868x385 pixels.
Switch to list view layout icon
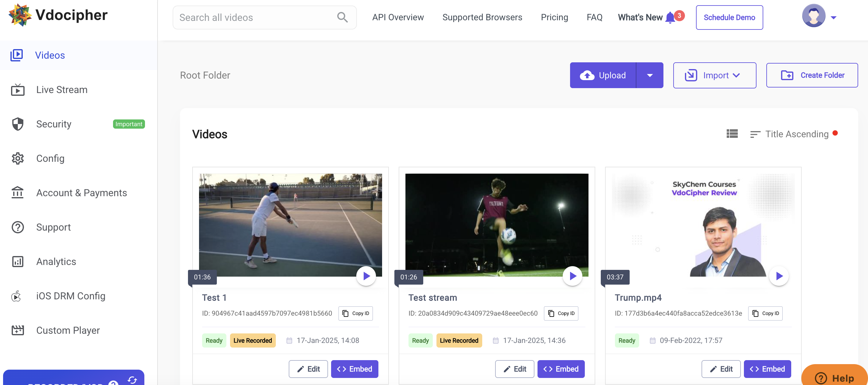pos(732,134)
